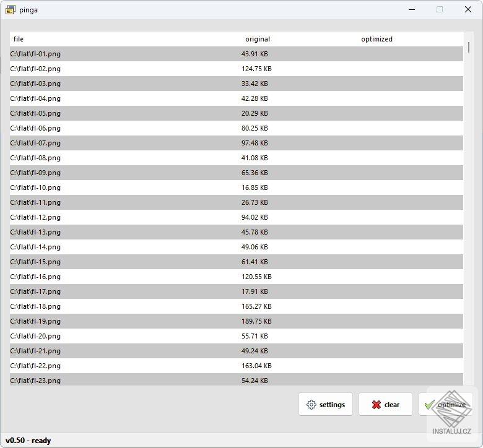Select row C:\flat\fl-10.png
The height and width of the screenshot is (448, 483).
(x=237, y=187)
